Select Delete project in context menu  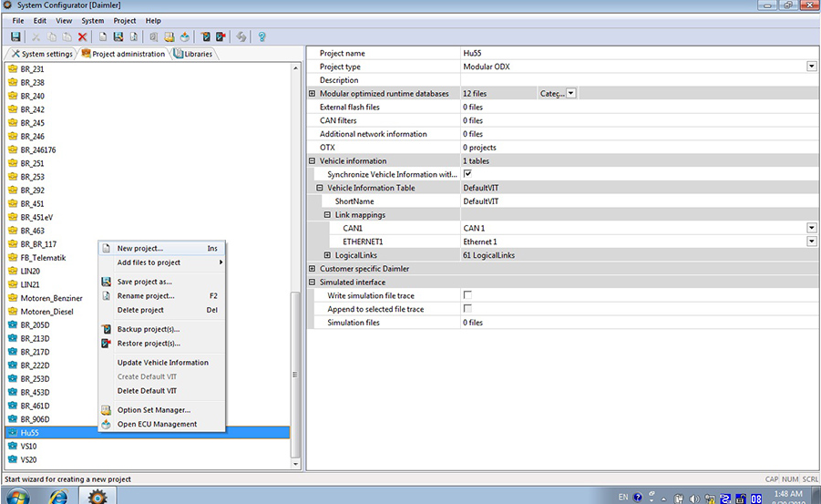162,310
